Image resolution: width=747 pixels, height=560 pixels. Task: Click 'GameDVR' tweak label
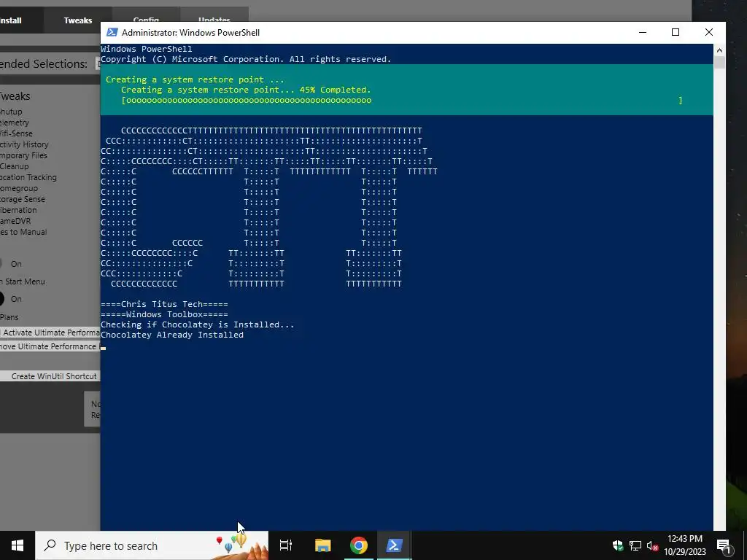coord(15,221)
